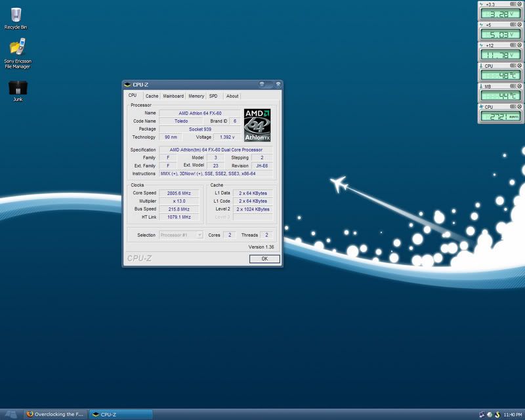Open the Junk desktop icon
This screenshot has height=420, width=525.
tap(18, 91)
